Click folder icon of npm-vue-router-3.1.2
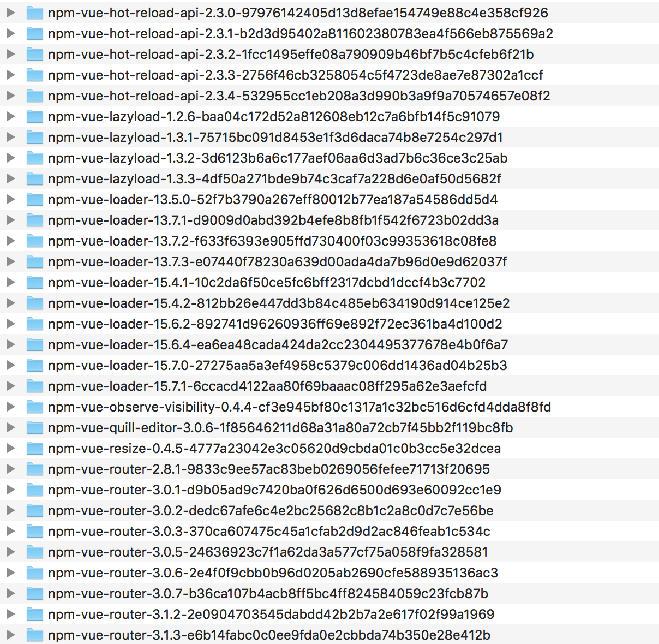This screenshot has height=644, width=659. pyautogui.click(x=35, y=614)
